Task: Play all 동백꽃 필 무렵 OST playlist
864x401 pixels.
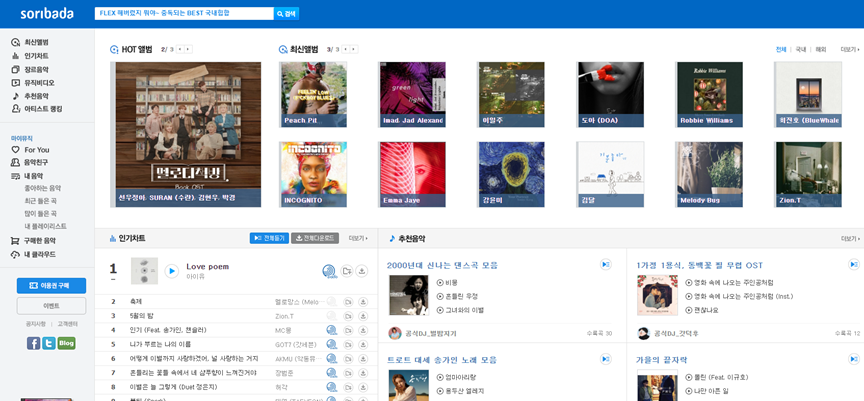Action: click(x=854, y=265)
